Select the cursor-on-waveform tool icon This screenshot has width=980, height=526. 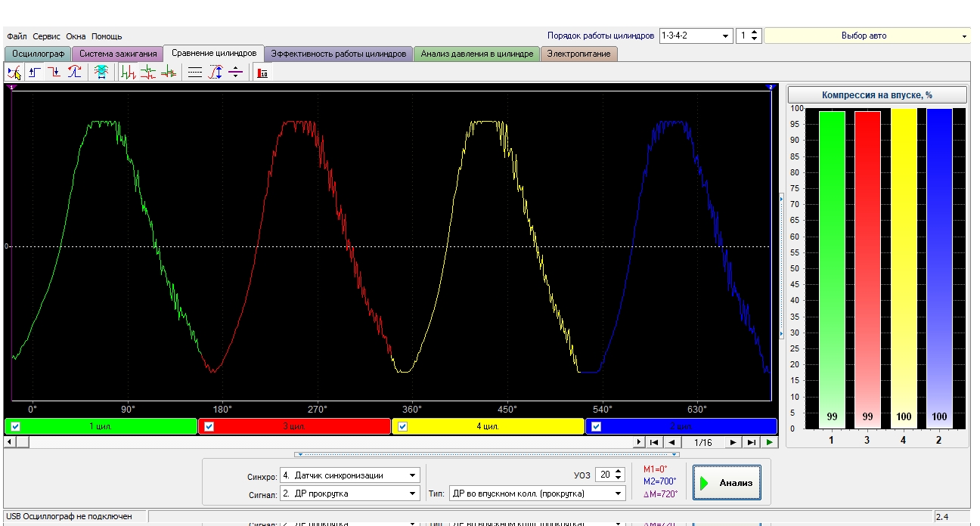point(14,73)
